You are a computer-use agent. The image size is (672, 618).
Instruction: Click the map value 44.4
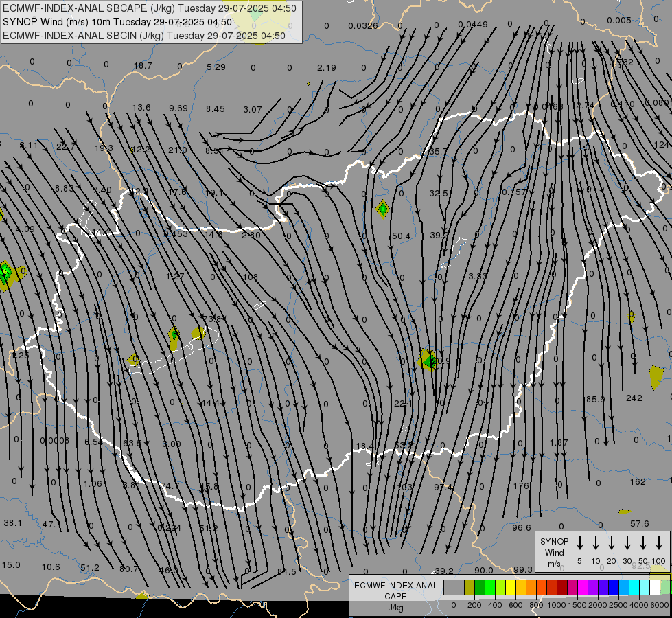tap(209, 403)
